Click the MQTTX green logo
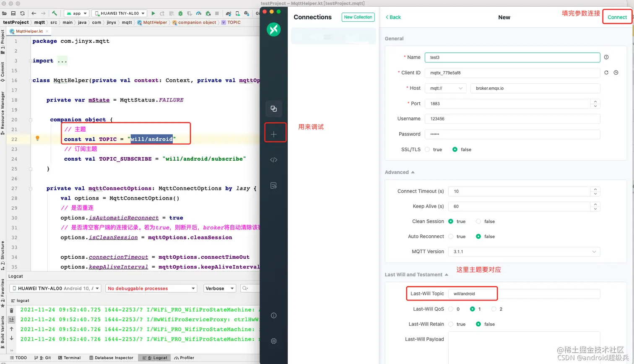The height and width of the screenshot is (364, 634). [273, 29]
